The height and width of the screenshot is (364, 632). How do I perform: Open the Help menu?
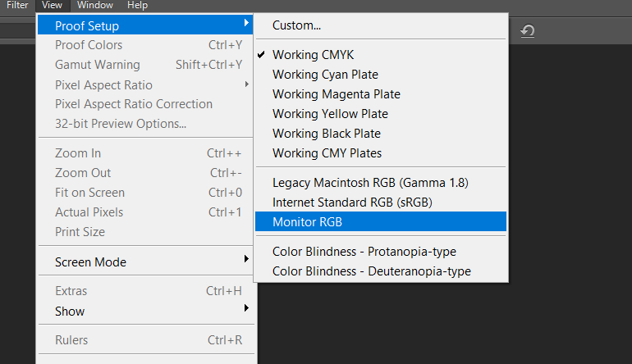pyautogui.click(x=137, y=5)
